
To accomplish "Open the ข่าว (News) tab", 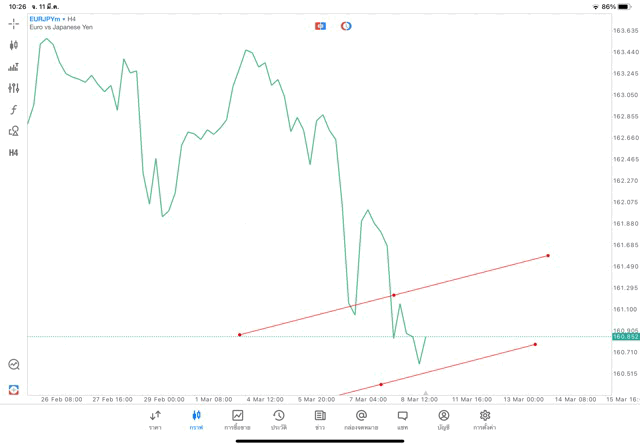I will (320, 419).
